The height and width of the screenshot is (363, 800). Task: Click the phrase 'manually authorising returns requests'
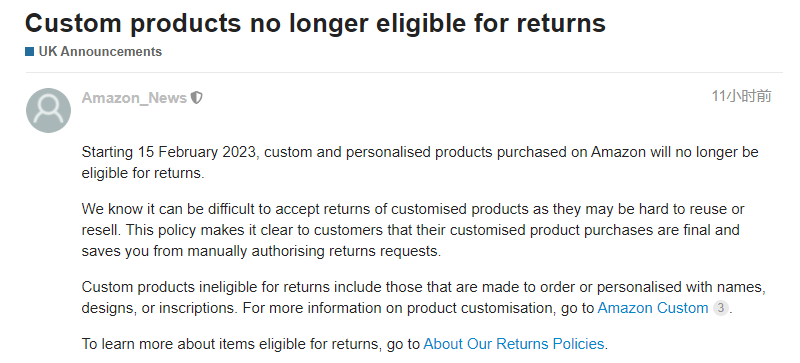tap(313, 251)
